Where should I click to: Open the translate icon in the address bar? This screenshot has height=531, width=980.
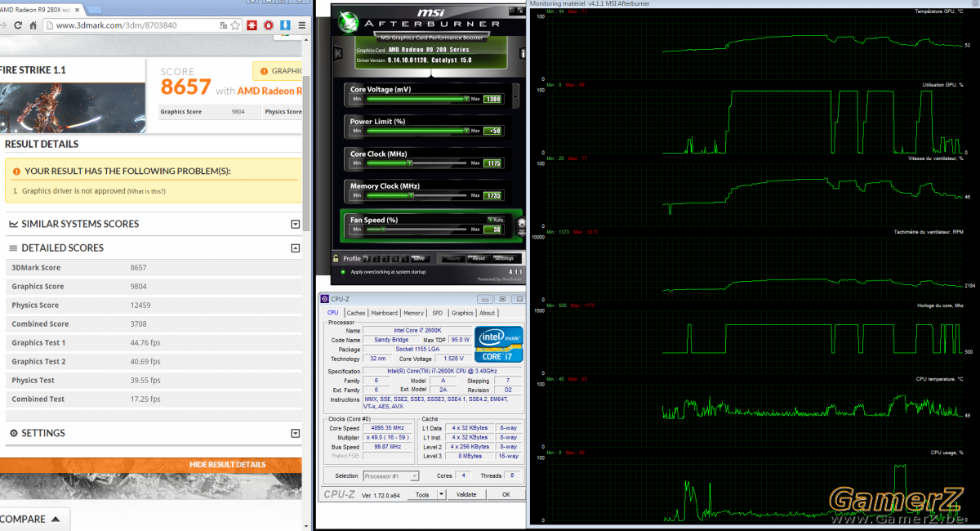(223, 25)
